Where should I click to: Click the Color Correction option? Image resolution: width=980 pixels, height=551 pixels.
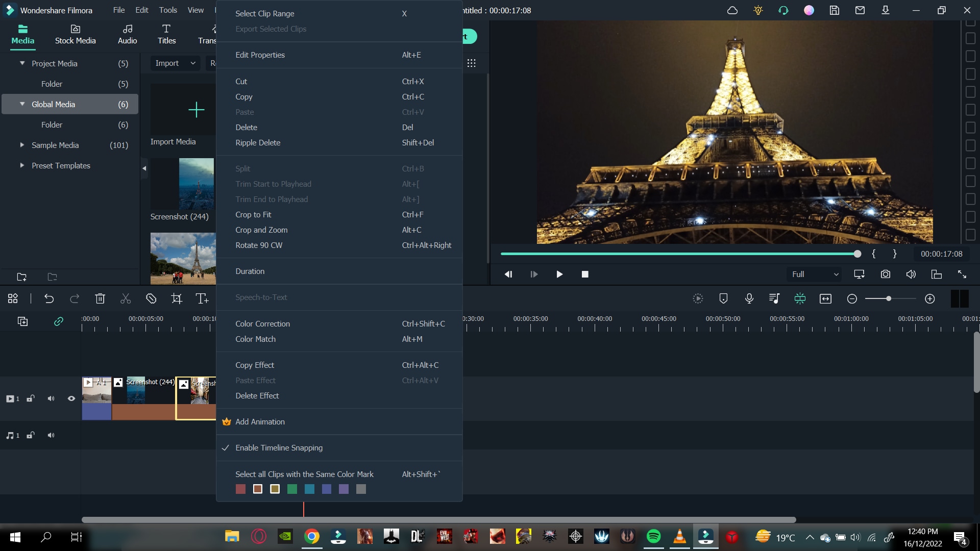[262, 323]
